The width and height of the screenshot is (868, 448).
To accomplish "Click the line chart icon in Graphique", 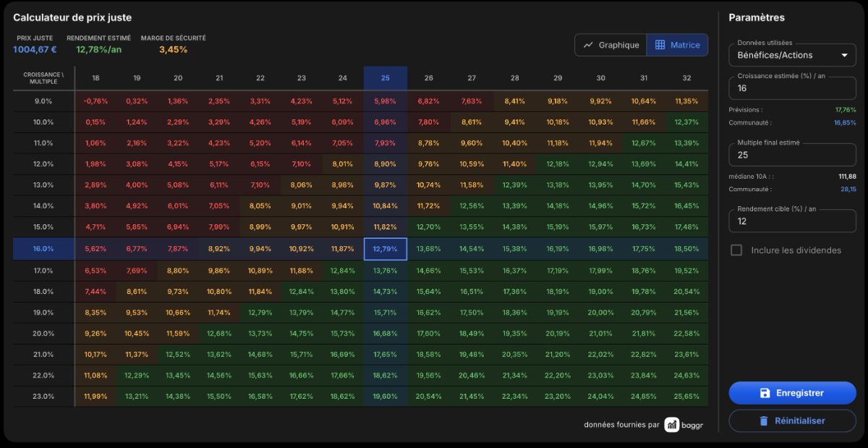I will [x=589, y=45].
